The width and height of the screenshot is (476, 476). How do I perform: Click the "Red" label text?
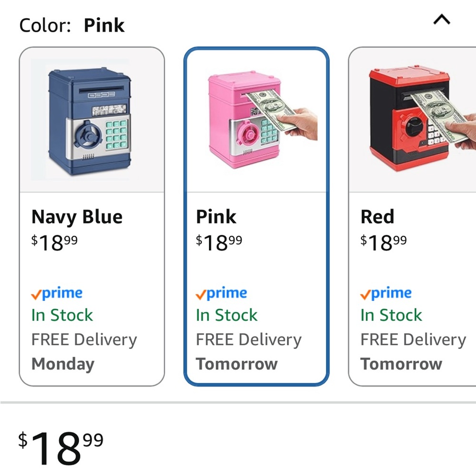[x=377, y=217]
